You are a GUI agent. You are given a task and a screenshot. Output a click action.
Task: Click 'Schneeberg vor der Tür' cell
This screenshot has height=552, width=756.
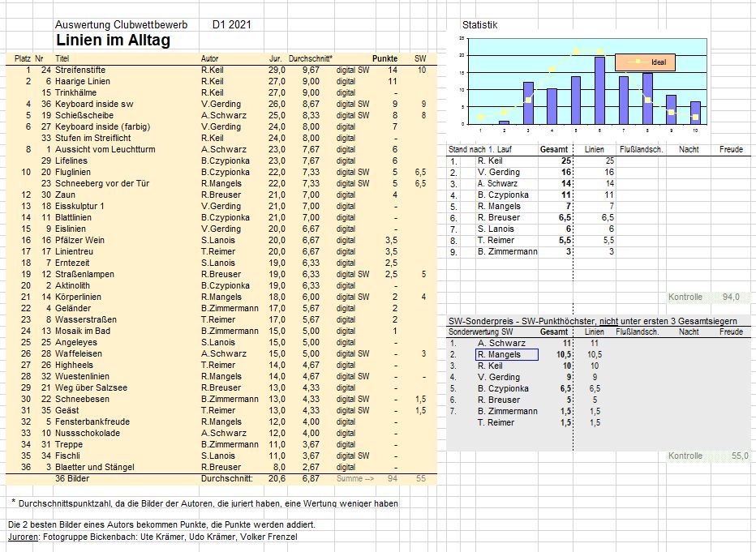coord(102,183)
